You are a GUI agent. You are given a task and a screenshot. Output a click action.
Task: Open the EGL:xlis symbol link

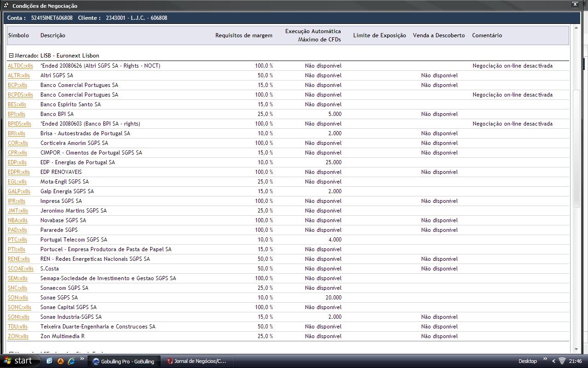(17, 182)
